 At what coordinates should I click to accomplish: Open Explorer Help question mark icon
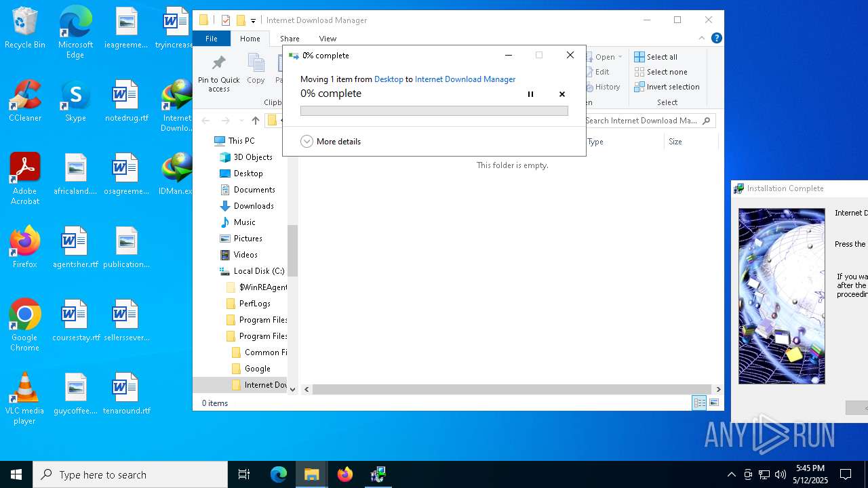716,38
